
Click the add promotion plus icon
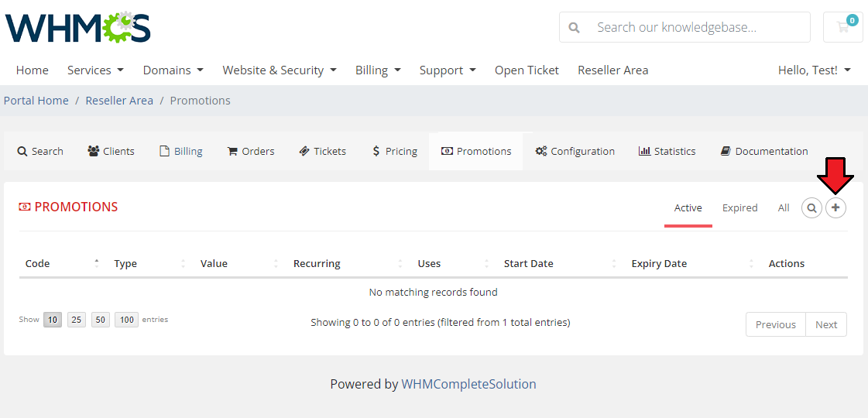pos(836,208)
